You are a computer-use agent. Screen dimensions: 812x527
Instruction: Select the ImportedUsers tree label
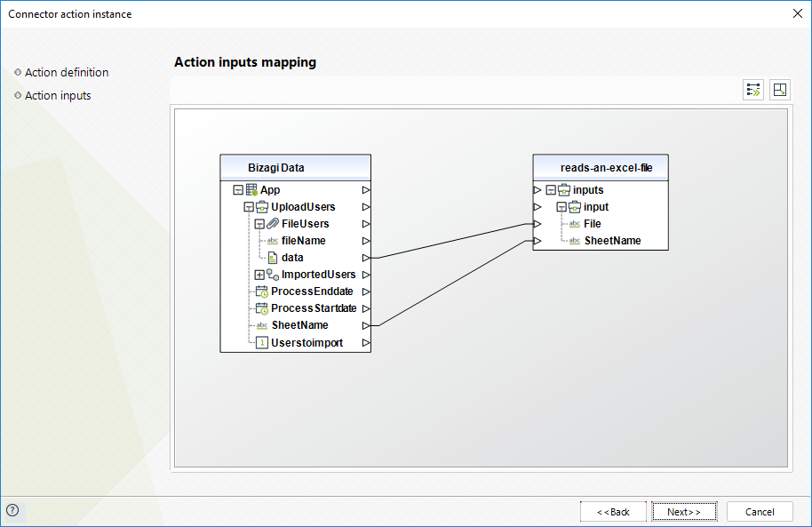318,275
